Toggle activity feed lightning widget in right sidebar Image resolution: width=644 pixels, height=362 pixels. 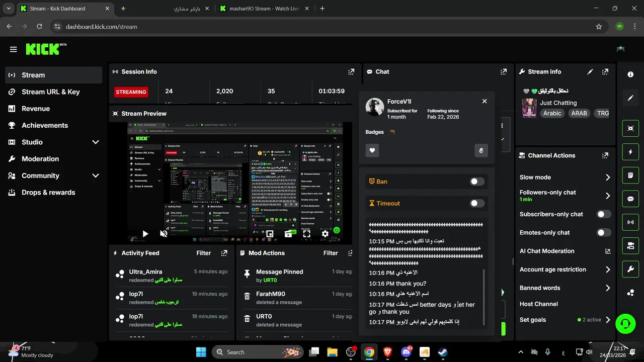pyautogui.click(x=630, y=152)
